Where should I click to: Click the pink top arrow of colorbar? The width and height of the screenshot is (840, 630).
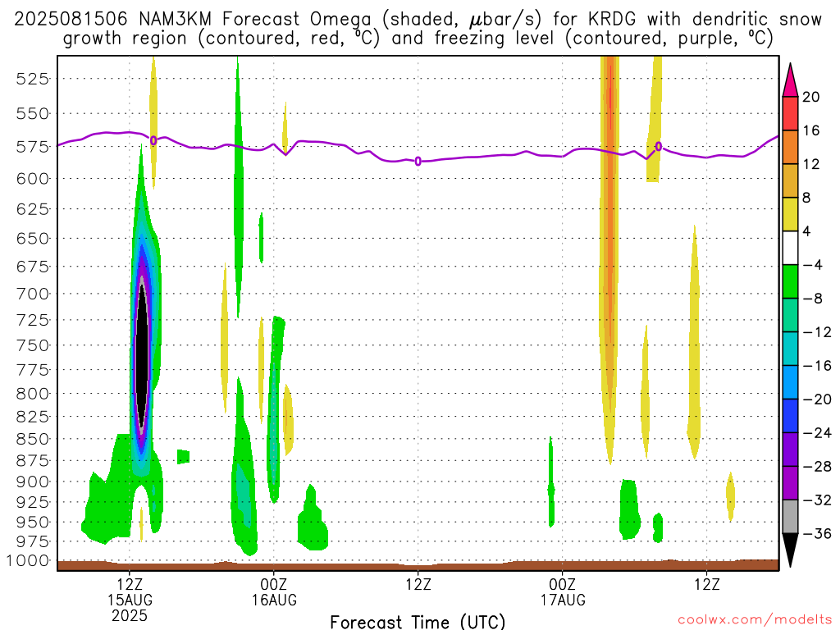(790, 80)
